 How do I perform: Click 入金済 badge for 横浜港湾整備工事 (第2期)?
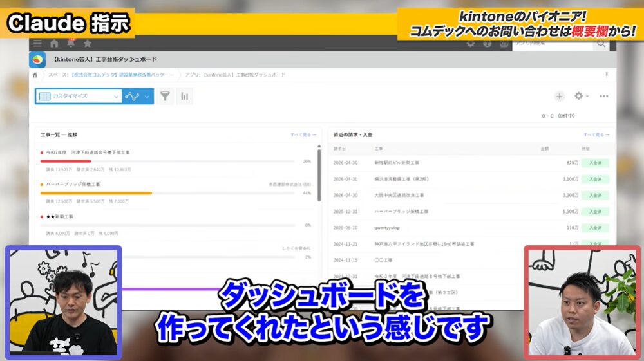coord(595,180)
